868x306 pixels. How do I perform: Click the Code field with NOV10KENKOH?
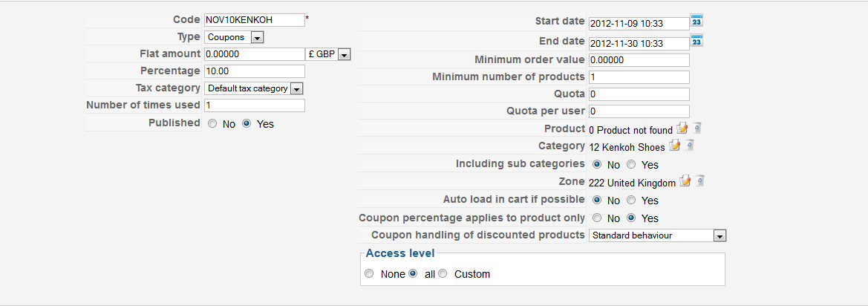[254, 20]
